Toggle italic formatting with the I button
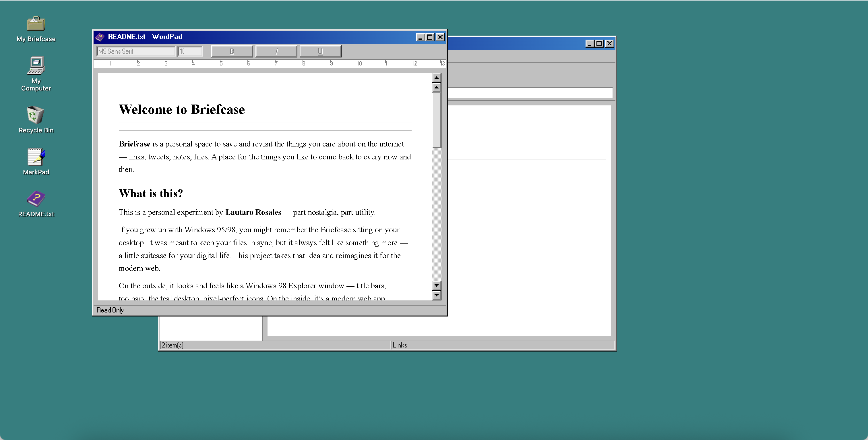The height and width of the screenshot is (440, 868). pos(276,51)
